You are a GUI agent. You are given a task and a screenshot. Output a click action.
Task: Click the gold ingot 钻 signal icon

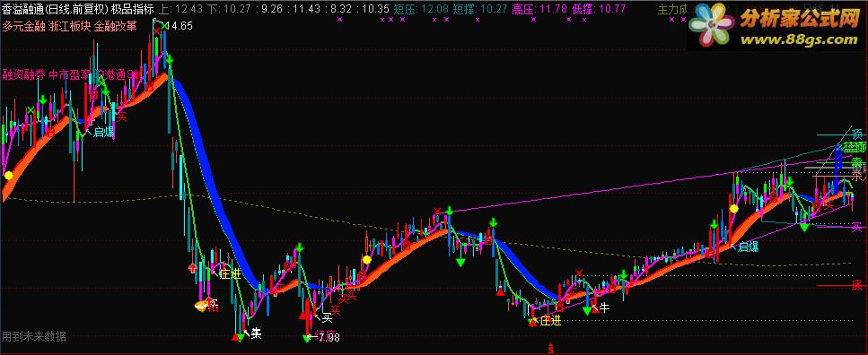(200, 304)
